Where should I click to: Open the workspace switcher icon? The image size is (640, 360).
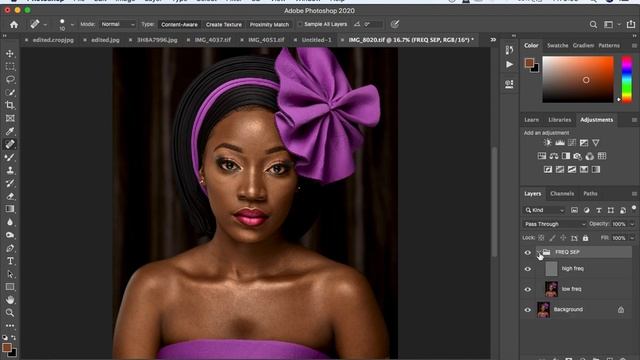pyautogui.click(x=609, y=25)
